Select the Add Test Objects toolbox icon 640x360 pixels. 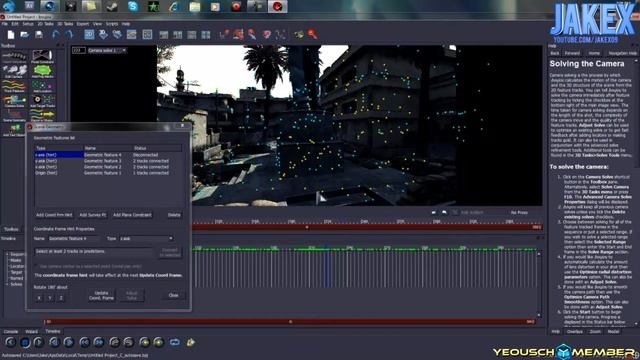[14, 130]
